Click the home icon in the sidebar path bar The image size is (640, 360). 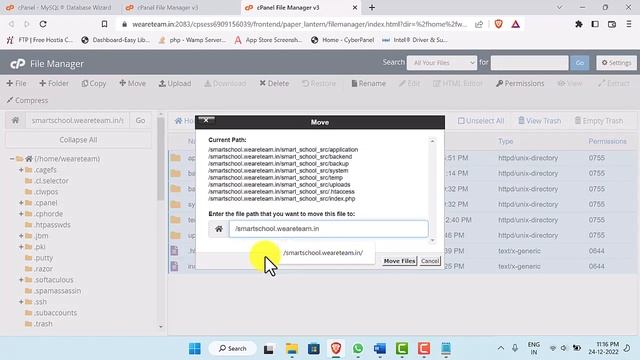(16, 120)
